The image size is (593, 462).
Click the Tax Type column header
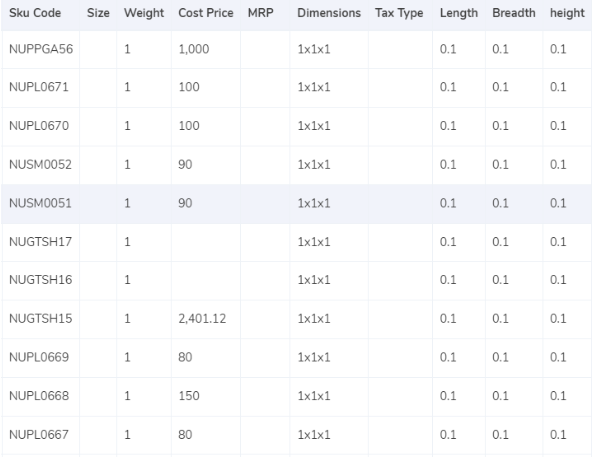point(399,13)
